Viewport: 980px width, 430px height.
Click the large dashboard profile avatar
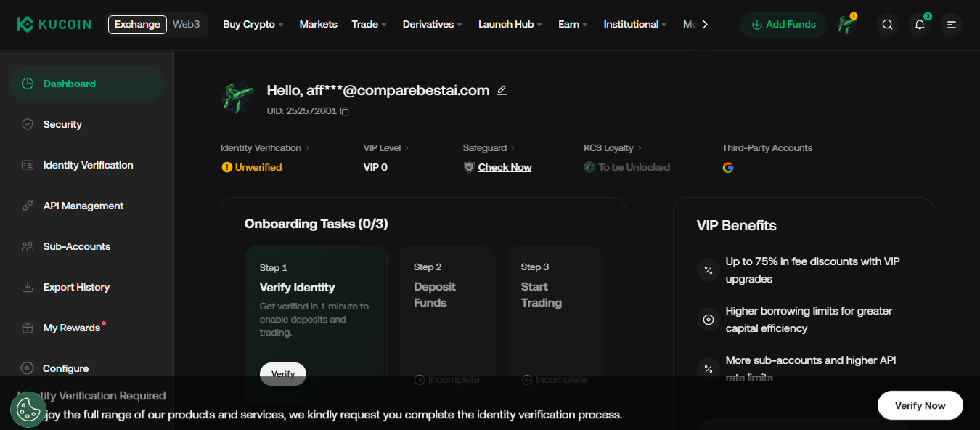coord(238,97)
